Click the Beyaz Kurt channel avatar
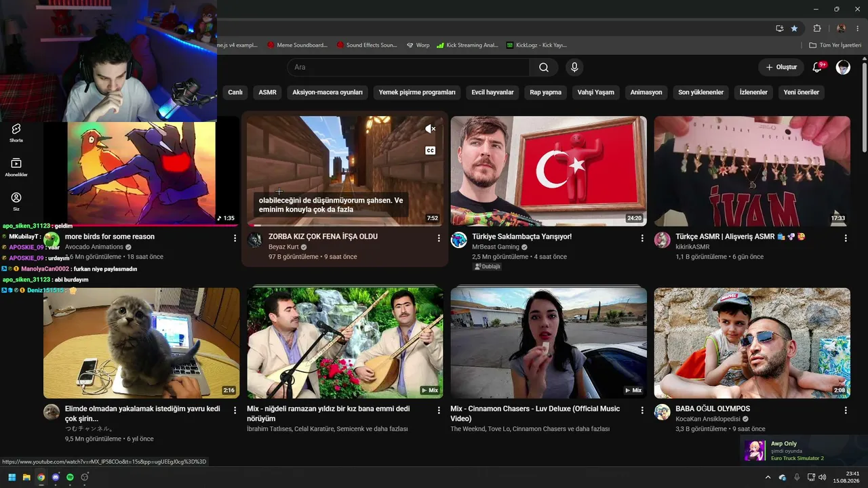868x488 pixels. (255, 240)
